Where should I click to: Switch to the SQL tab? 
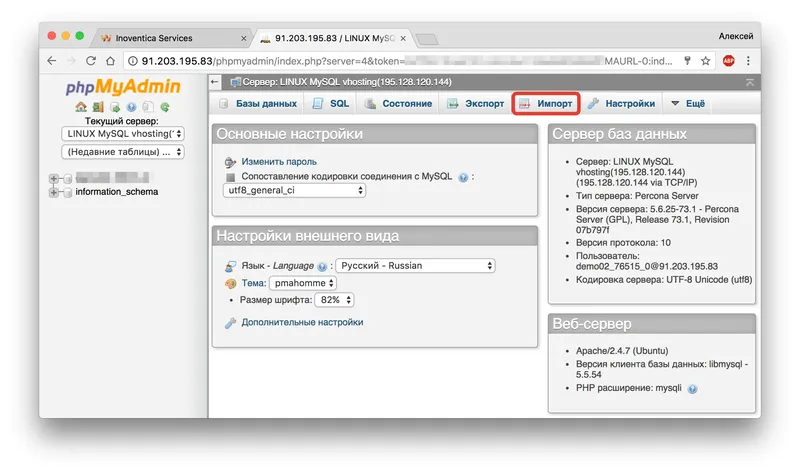(331, 104)
